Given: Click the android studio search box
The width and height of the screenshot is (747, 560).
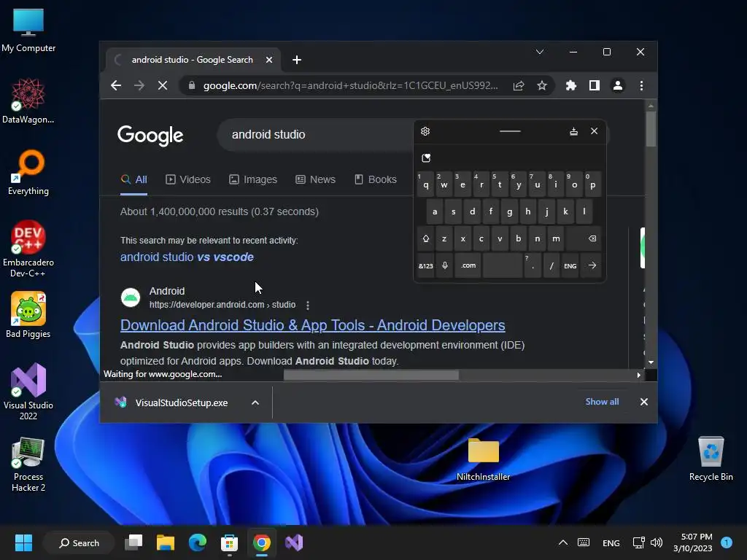Looking at the screenshot, I should point(315,135).
